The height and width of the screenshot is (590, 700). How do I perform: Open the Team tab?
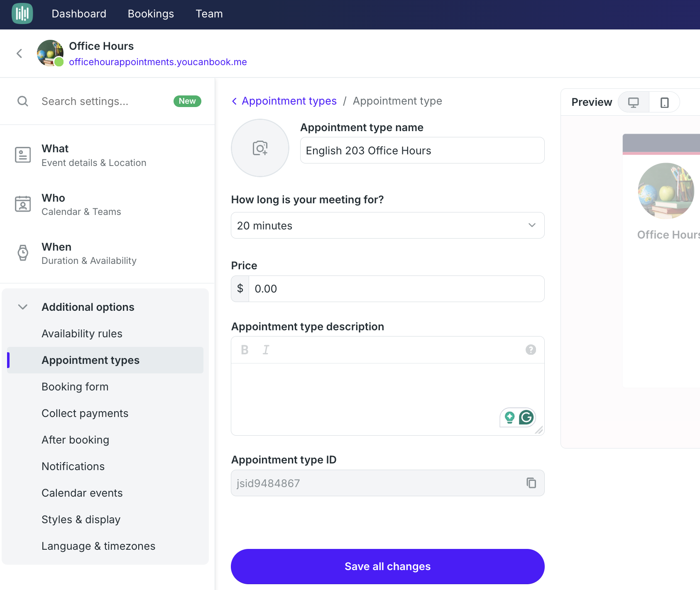pyautogui.click(x=209, y=14)
